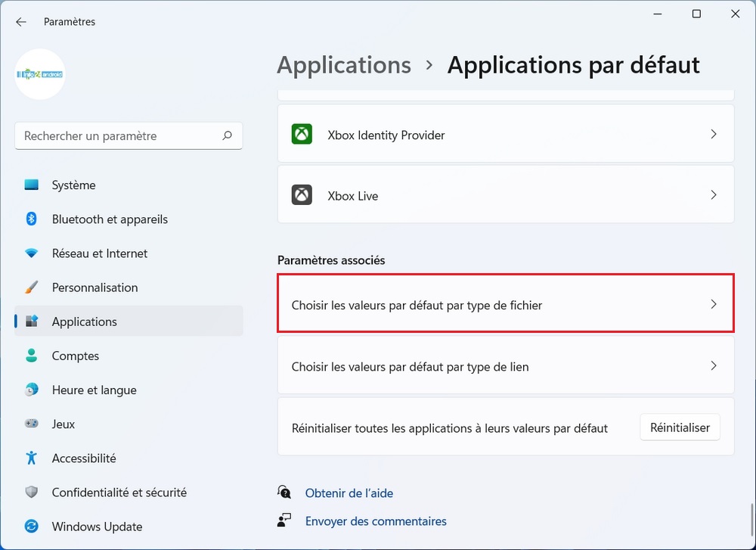
Task: Maximize the Paramètres window
Action: [x=696, y=14]
